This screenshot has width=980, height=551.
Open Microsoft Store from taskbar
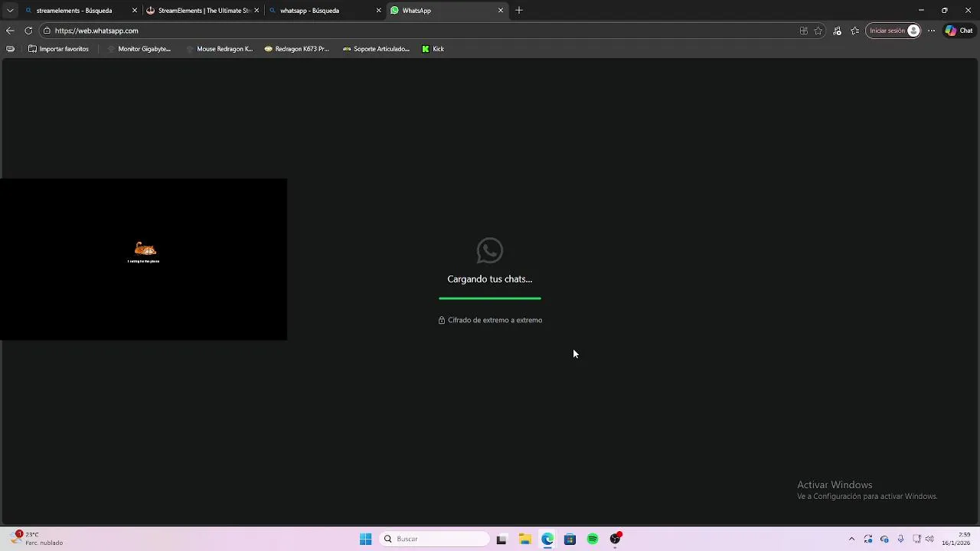(570, 539)
